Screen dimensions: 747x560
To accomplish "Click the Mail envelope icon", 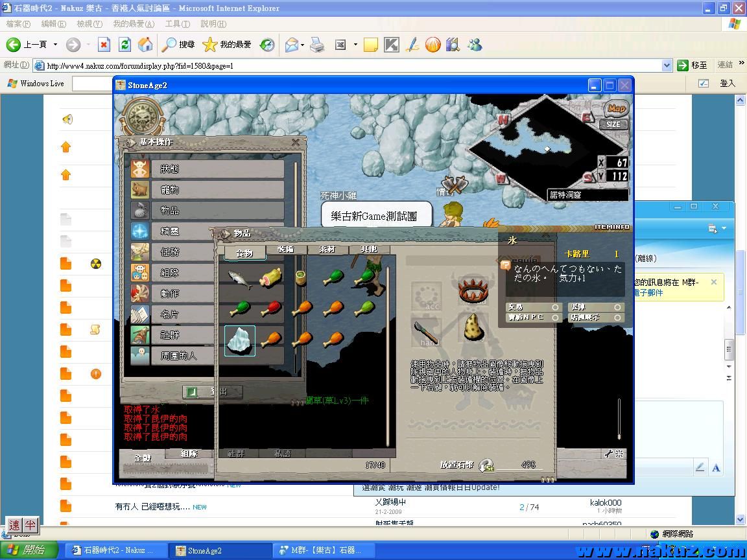I will (x=292, y=45).
